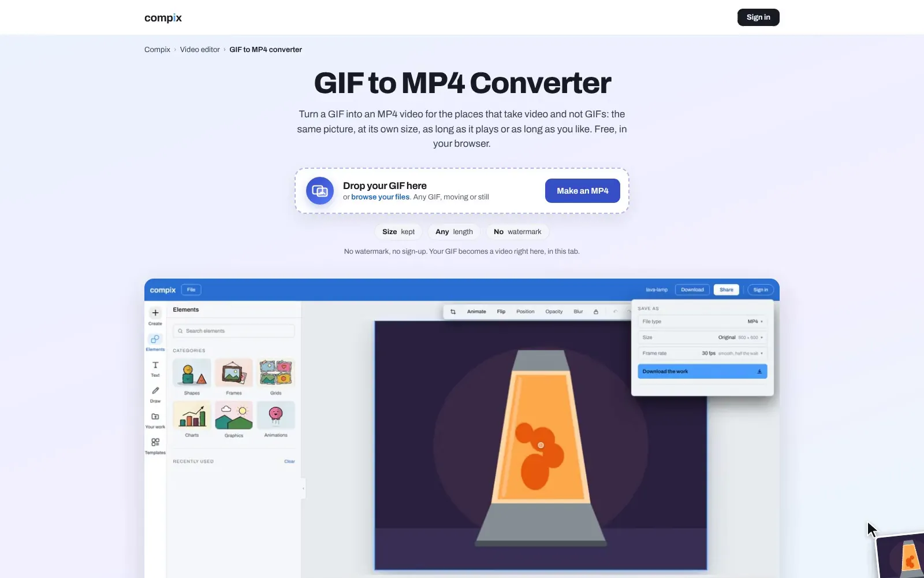Click the Make an MP4 button
The width and height of the screenshot is (924, 578).
pos(583,191)
